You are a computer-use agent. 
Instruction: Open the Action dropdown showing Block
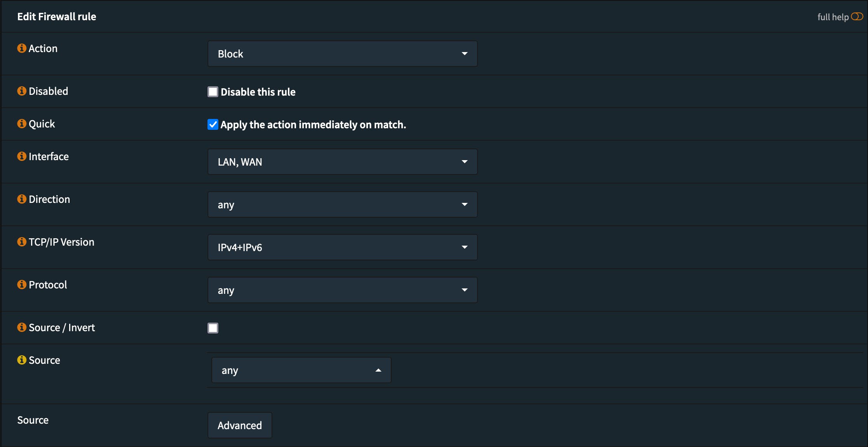pos(342,54)
